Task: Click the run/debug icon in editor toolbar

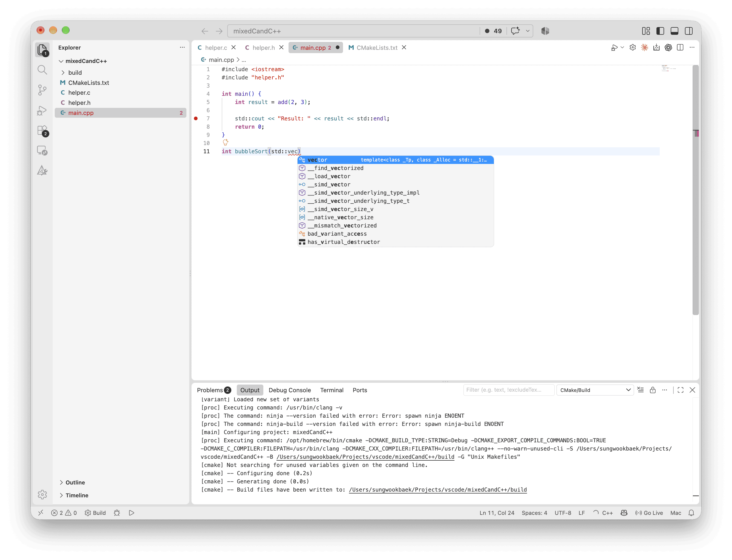Action: tap(614, 48)
